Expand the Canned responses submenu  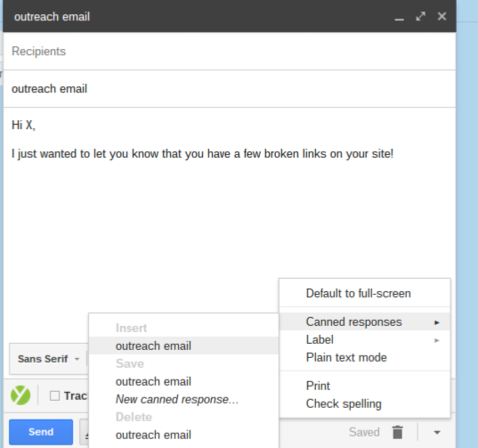(365, 322)
